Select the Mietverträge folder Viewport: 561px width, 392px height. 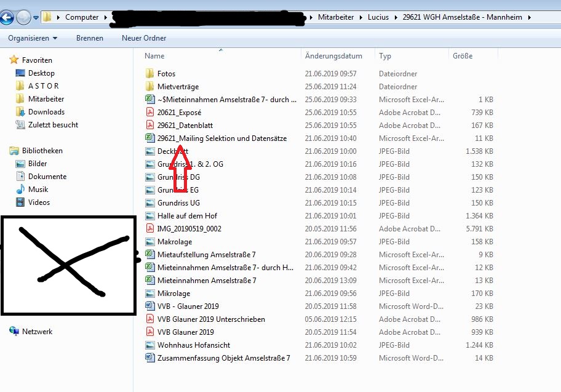(x=178, y=87)
